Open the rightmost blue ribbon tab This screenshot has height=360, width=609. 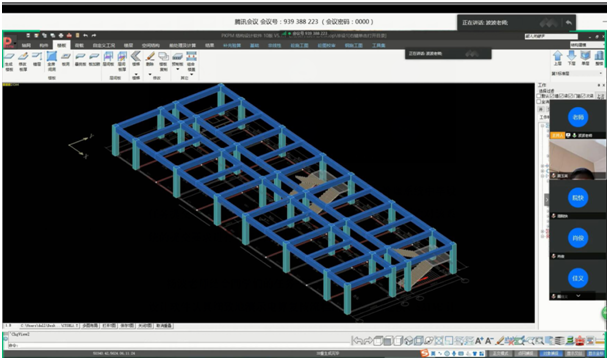point(379,45)
